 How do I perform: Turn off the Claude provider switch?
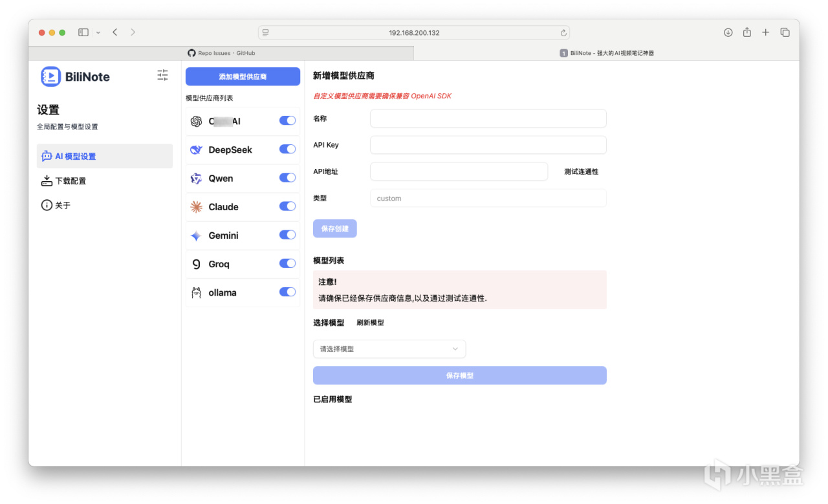tap(287, 206)
